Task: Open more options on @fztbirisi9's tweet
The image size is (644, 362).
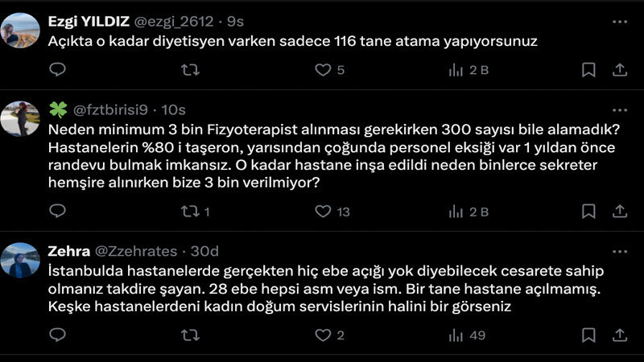Action: pyautogui.click(x=619, y=109)
